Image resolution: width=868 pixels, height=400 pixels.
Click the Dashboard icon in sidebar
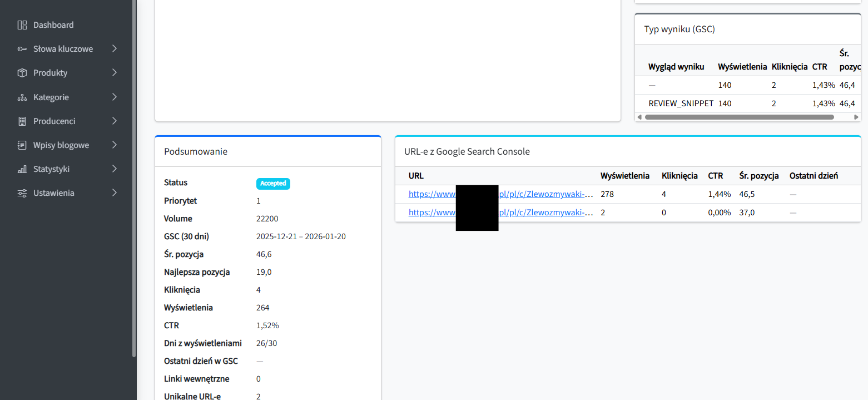click(x=22, y=25)
